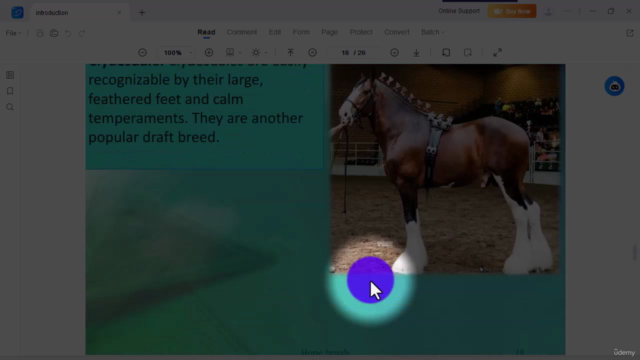Click the vertical scrollbar handle
Viewport: 640px width, 360px height.
pyautogui.click(x=635, y=252)
